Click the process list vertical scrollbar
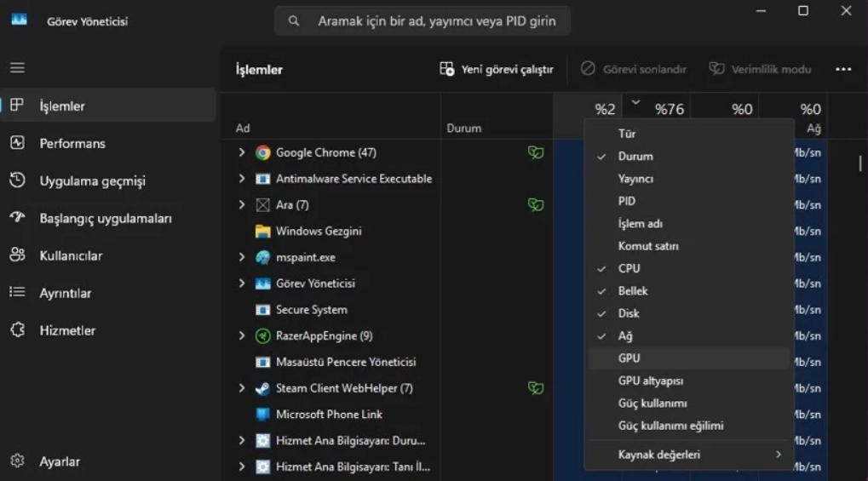The image size is (868, 481). pos(859,163)
